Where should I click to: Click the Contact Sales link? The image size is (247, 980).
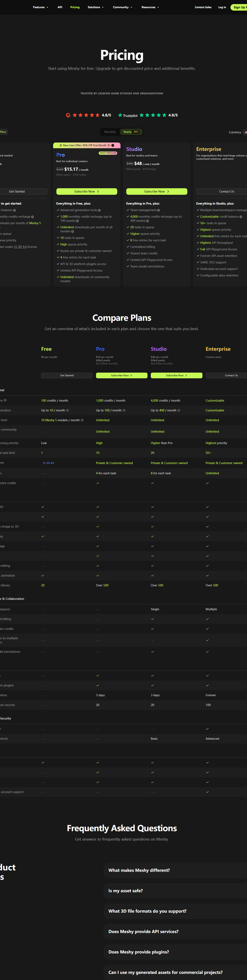click(x=203, y=7)
